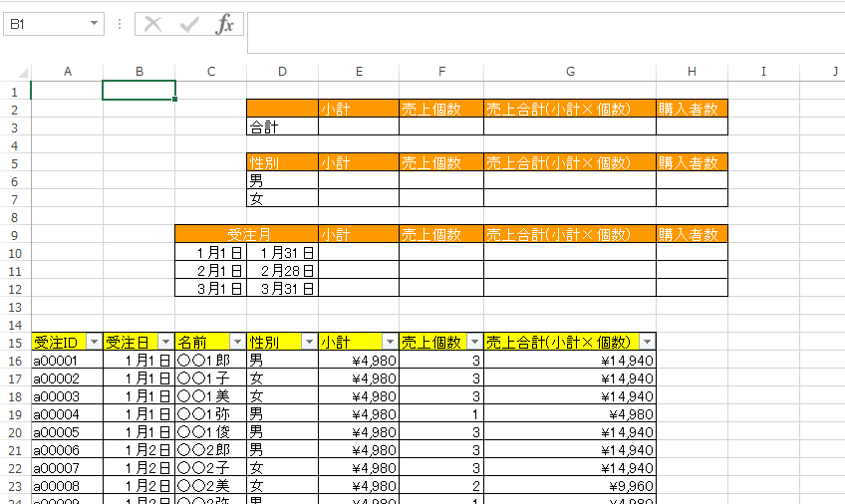The height and width of the screenshot is (504, 845).
Task: Click the orange 購入者数 header in row 2
Action: [691, 109]
